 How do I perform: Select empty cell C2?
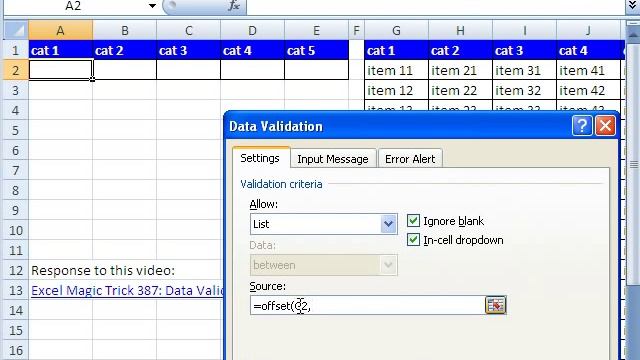pyautogui.click(x=189, y=70)
